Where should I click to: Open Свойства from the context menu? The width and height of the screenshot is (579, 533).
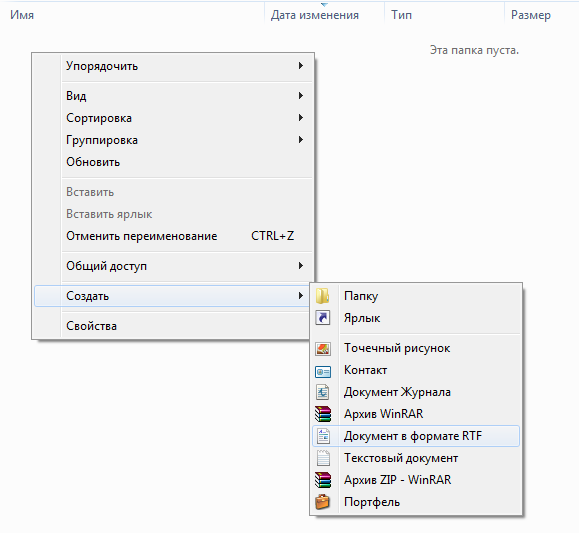pos(173,326)
